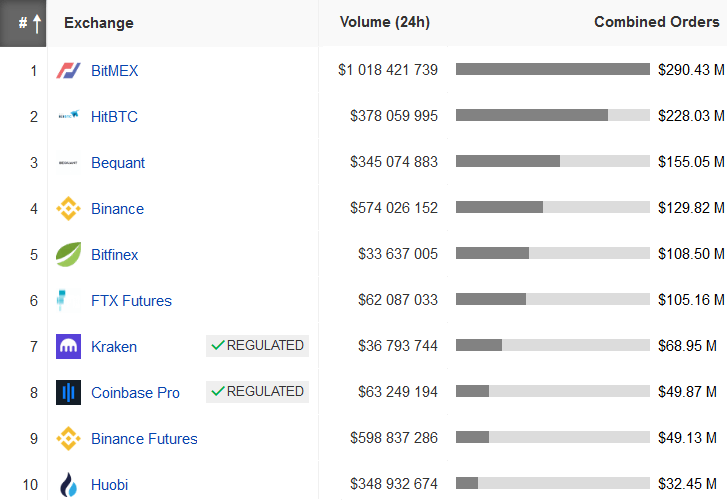Open the BitMEX exchange link

(x=115, y=71)
